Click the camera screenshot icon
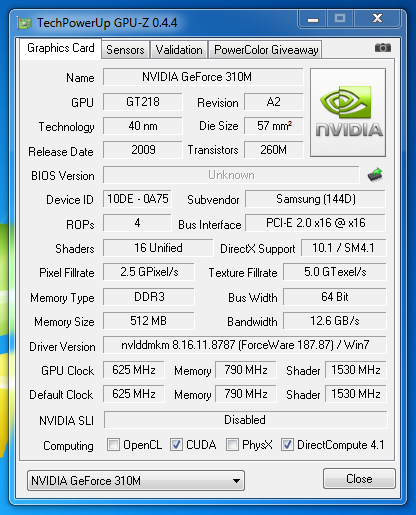Image resolution: width=416 pixels, height=515 pixels. (383, 48)
